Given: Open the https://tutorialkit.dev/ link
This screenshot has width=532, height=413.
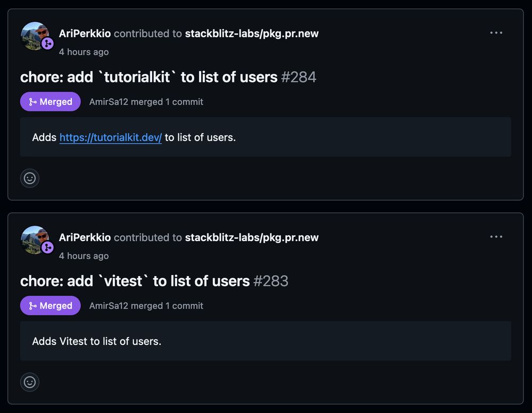Looking at the screenshot, I should click(111, 137).
